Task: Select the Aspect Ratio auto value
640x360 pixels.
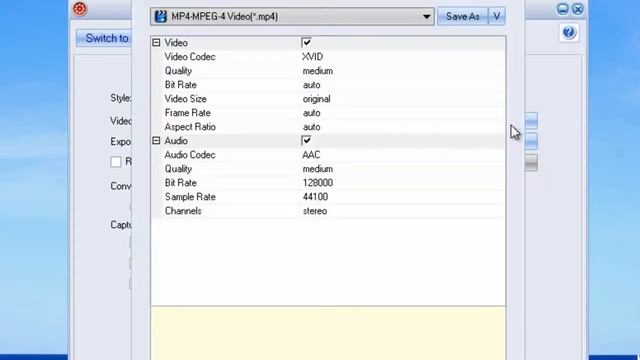Action: (x=311, y=127)
